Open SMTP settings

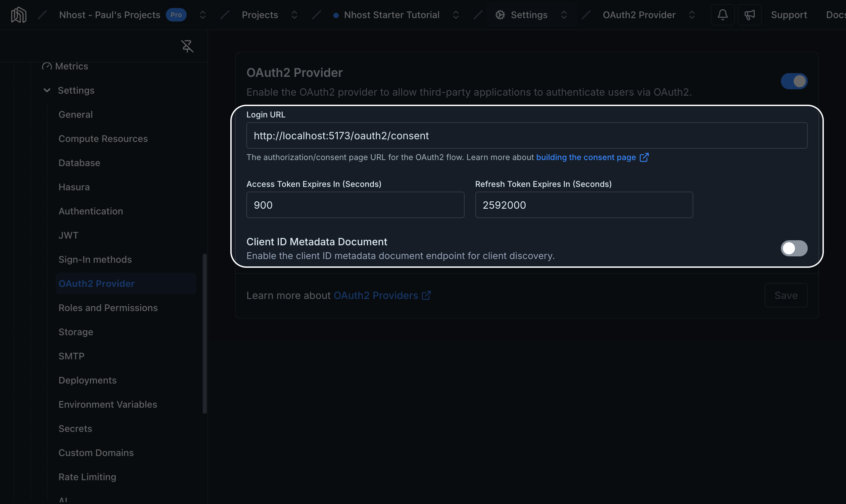coord(72,356)
